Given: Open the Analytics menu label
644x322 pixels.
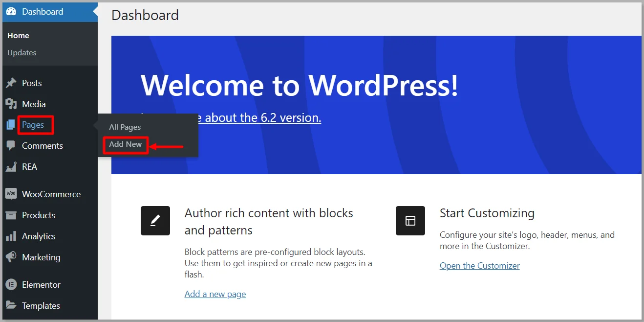Looking at the screenshot, I should 39,236.
